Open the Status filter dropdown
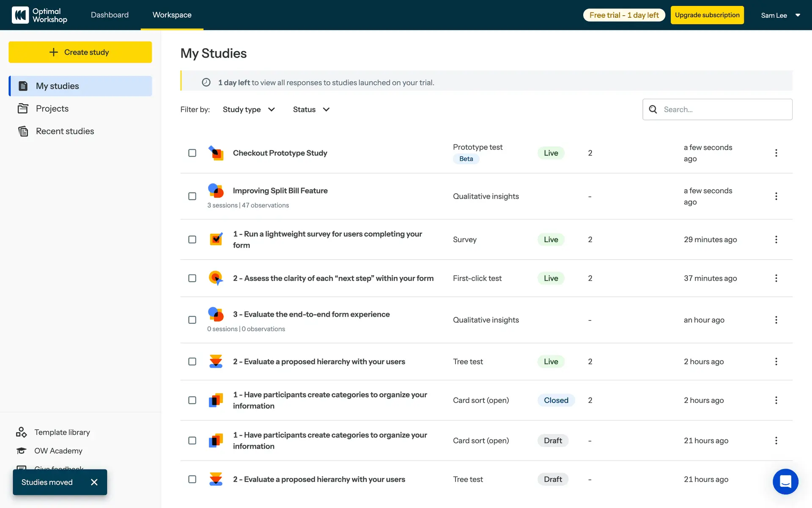The width and height of the screenshot is (812, 508). point(311,109)
